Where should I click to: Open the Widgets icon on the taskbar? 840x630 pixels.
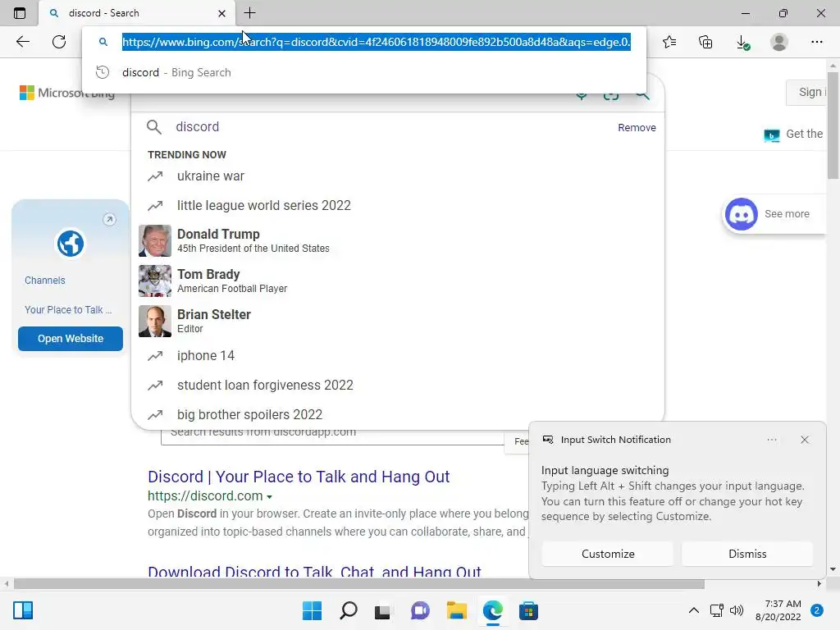pos(23,610)
